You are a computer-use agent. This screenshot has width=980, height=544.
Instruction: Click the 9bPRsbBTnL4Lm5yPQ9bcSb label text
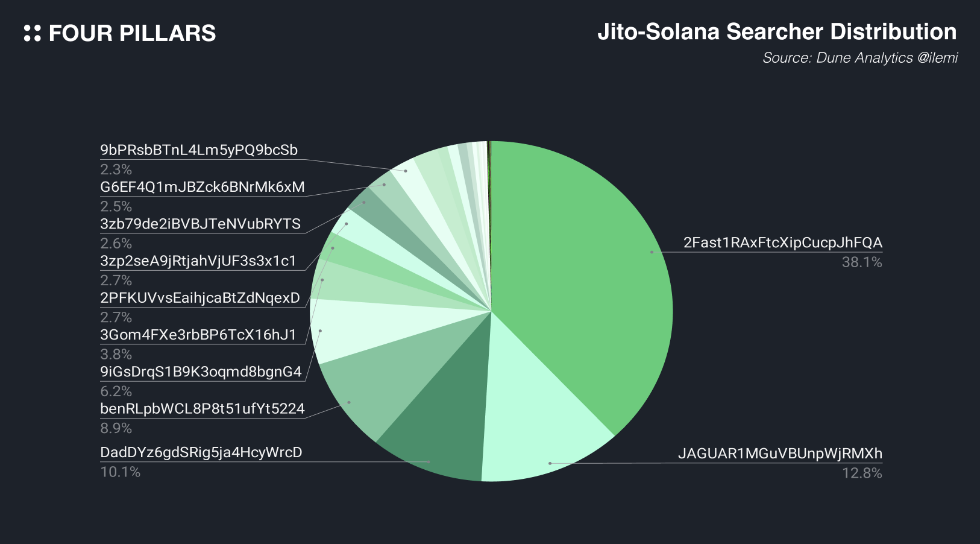tap(199, 150)
